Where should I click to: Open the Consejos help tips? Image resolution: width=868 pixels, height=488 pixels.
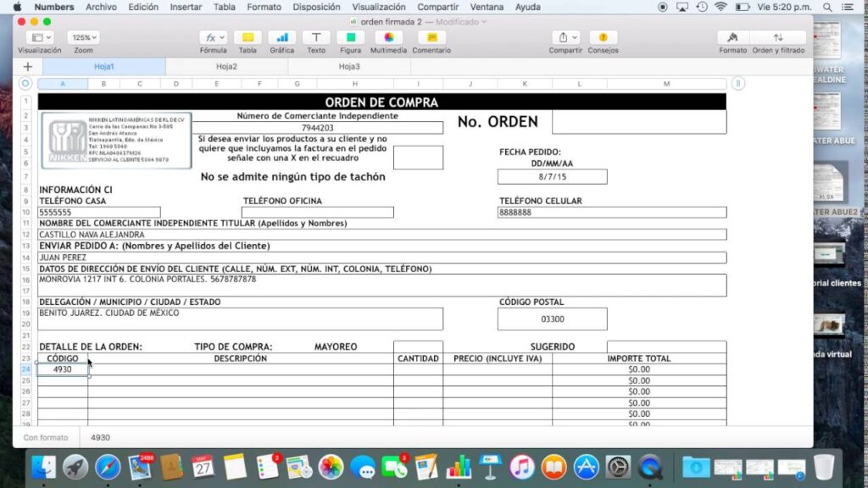click(x=603, y=38)
